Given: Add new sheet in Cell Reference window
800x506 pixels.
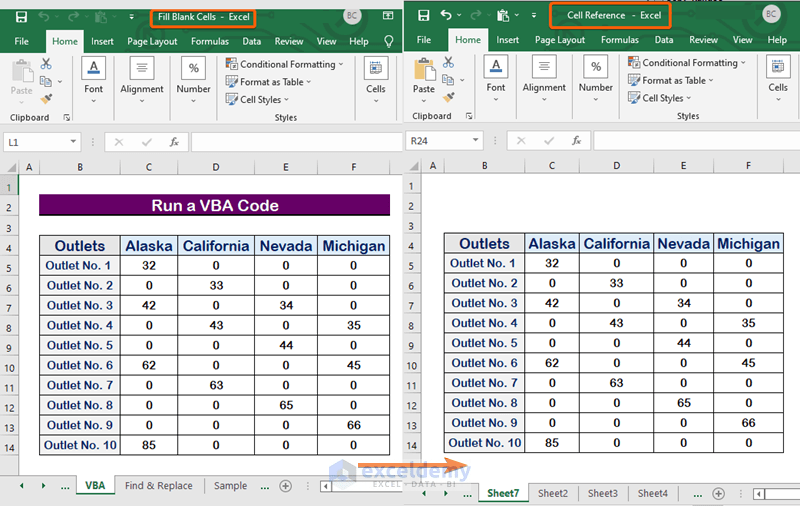Looking at the screenshot, I should [718, 493].
